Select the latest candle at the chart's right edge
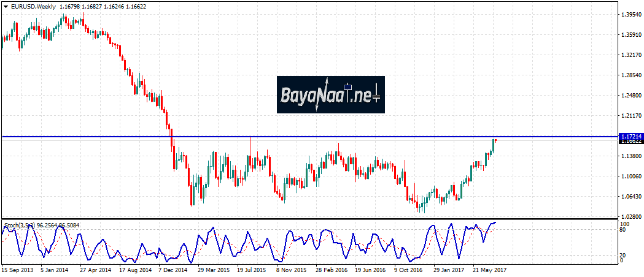Image resolution: width=644 pixels, height=277 pixels. click(495, 140)
